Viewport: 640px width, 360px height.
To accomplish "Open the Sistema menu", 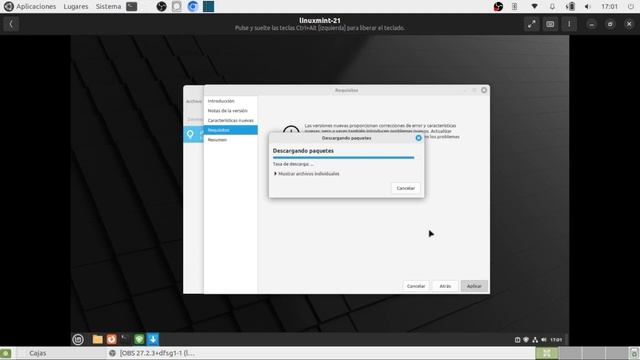I will (108, 7).
